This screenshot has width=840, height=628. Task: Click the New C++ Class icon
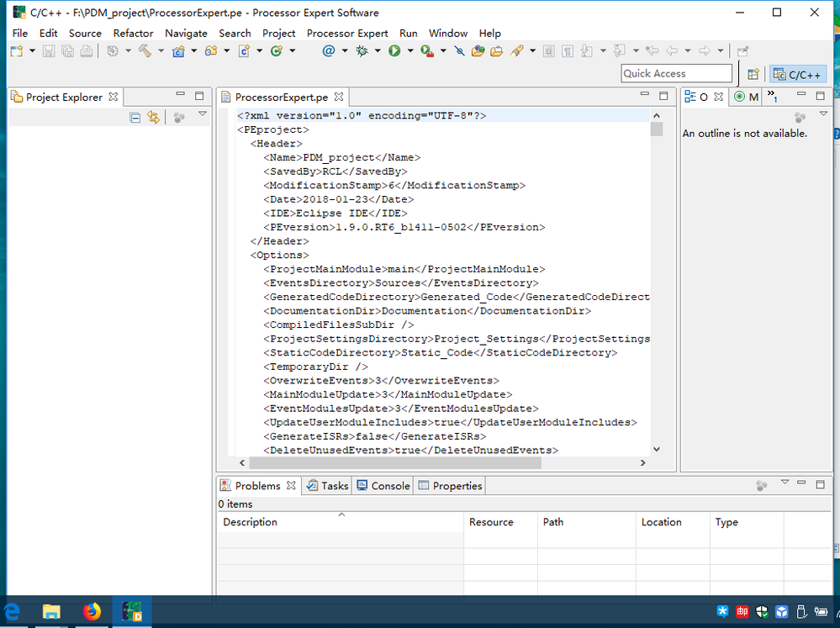(277, 51)
